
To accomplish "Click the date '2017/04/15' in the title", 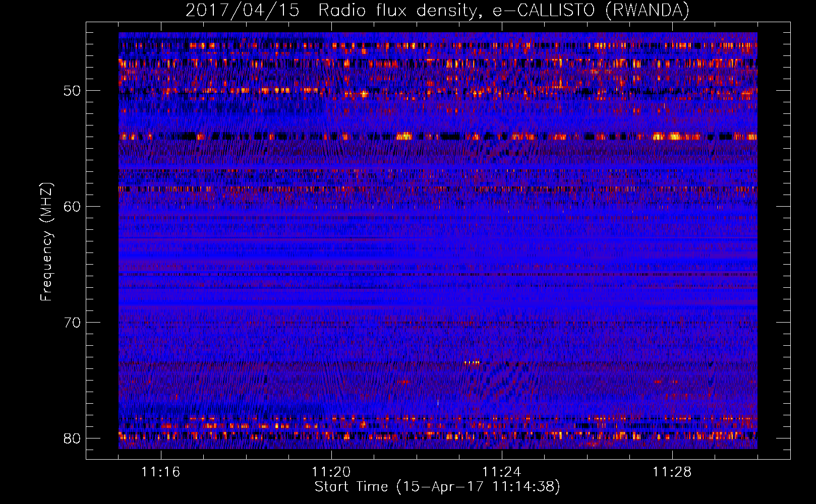I will pos(243,10).
